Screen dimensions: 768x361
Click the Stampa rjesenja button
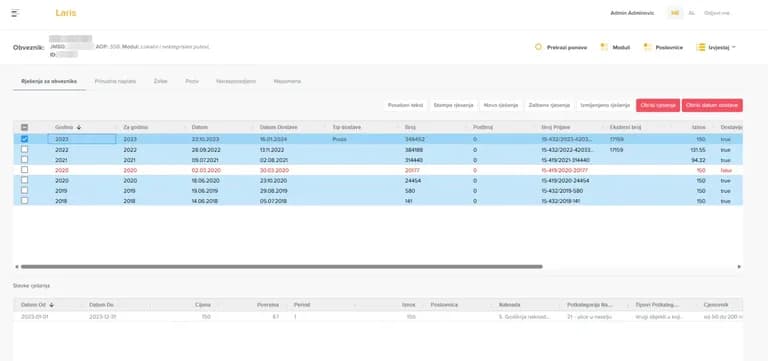[x=453, y=105]
